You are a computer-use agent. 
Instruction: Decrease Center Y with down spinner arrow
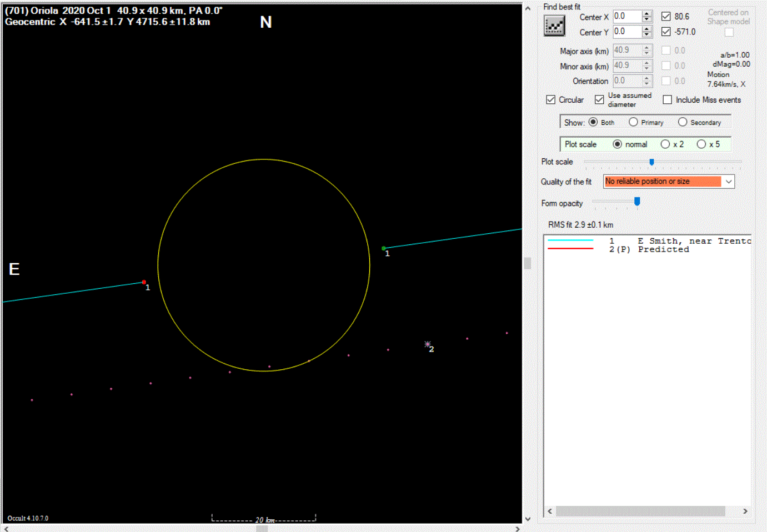click(646, 35)
